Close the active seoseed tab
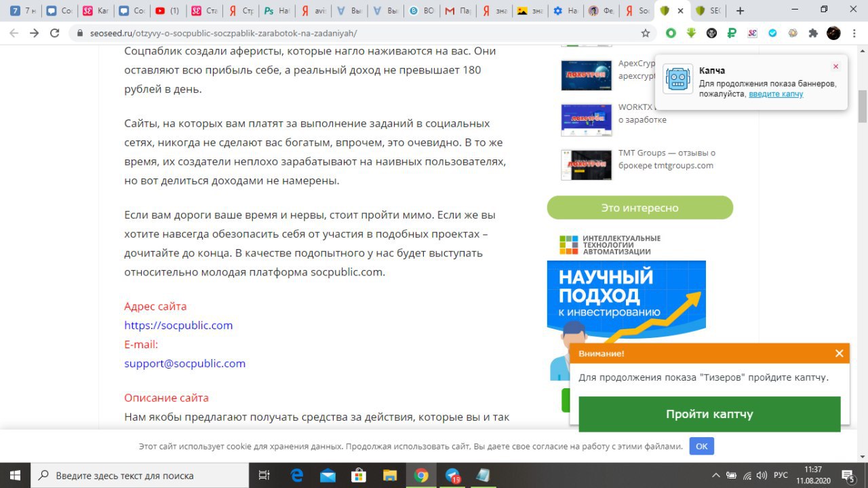This screenshot has height=488, width=868. coord(680,11)
